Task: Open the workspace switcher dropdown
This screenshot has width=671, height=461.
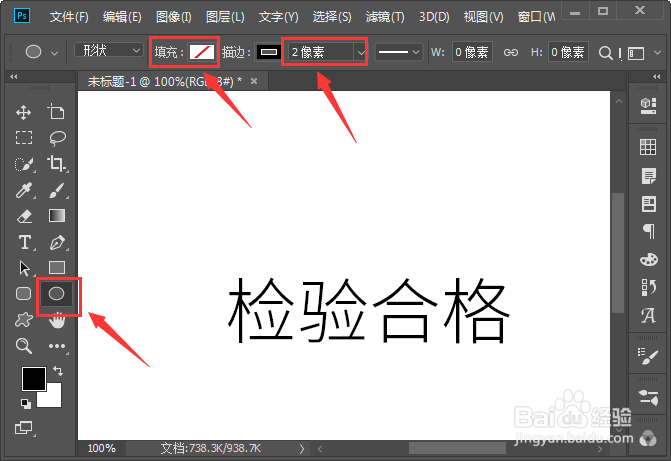Action: (636, 54)
